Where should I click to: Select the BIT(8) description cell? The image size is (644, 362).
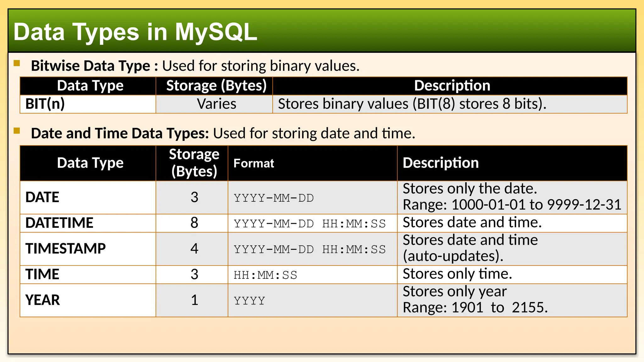(x=412, y=104)
